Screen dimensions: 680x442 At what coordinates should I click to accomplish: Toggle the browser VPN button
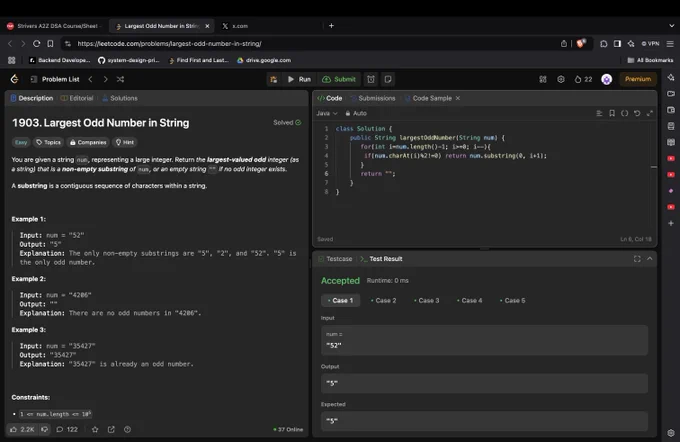[650, 44]
